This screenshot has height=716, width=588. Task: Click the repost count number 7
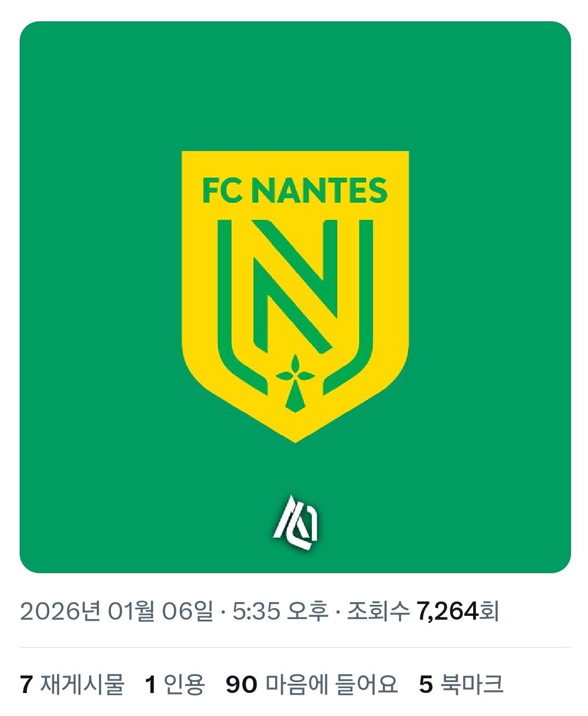pos(26,685)
